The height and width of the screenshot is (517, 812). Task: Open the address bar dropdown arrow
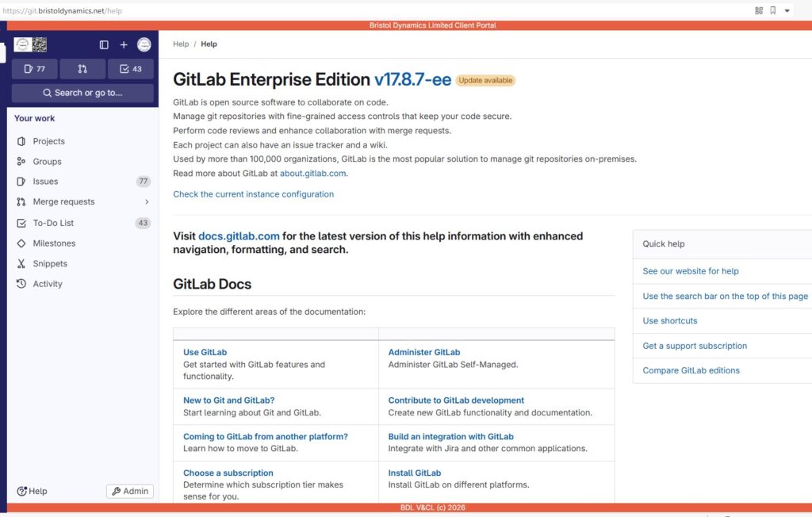[787, 11]
